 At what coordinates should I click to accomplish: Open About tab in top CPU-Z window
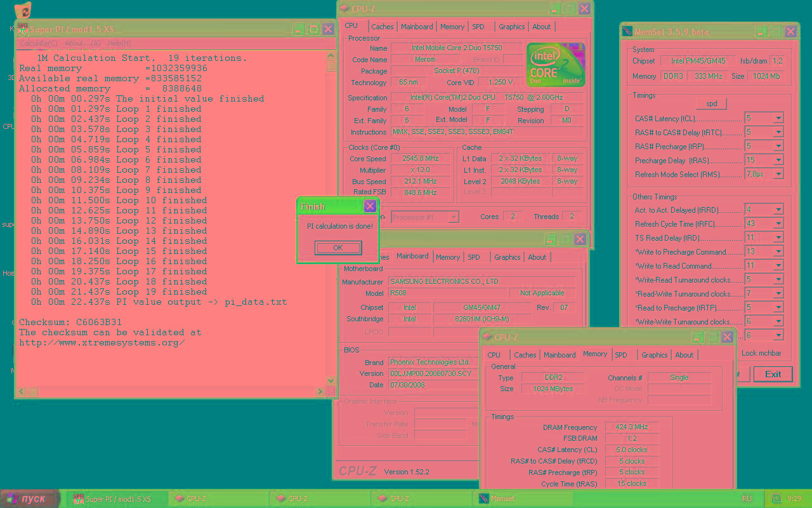coord(542,27)
